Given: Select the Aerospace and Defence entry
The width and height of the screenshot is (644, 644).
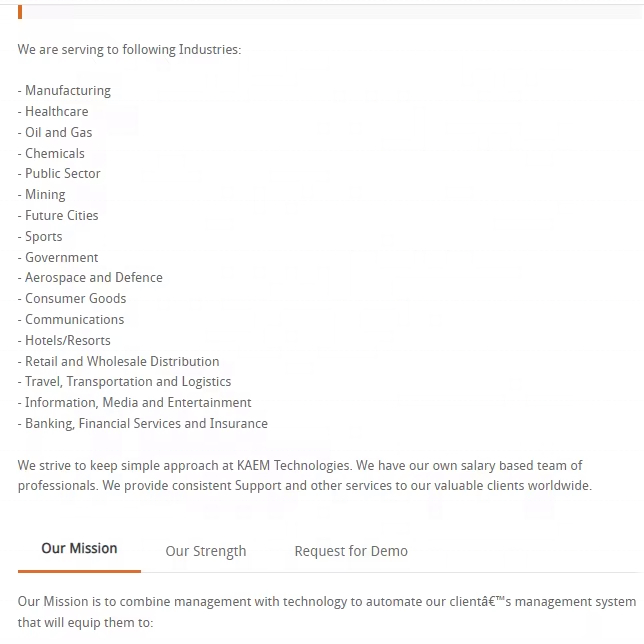Looking at the screenshot, I should tap(93, 278).
